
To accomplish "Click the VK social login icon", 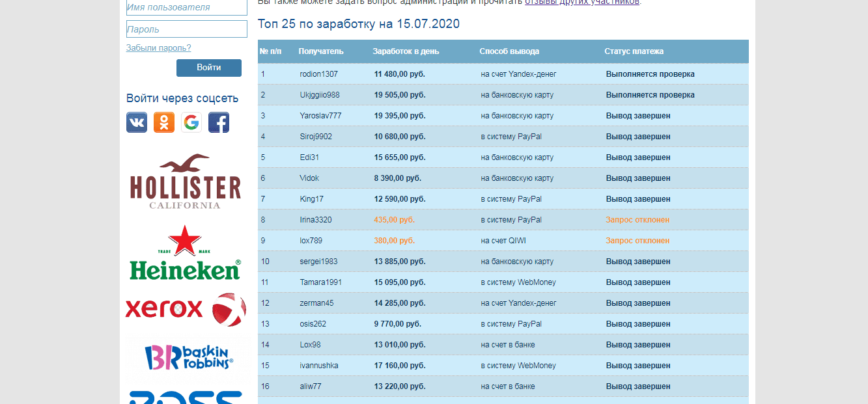I will [137, 122].
